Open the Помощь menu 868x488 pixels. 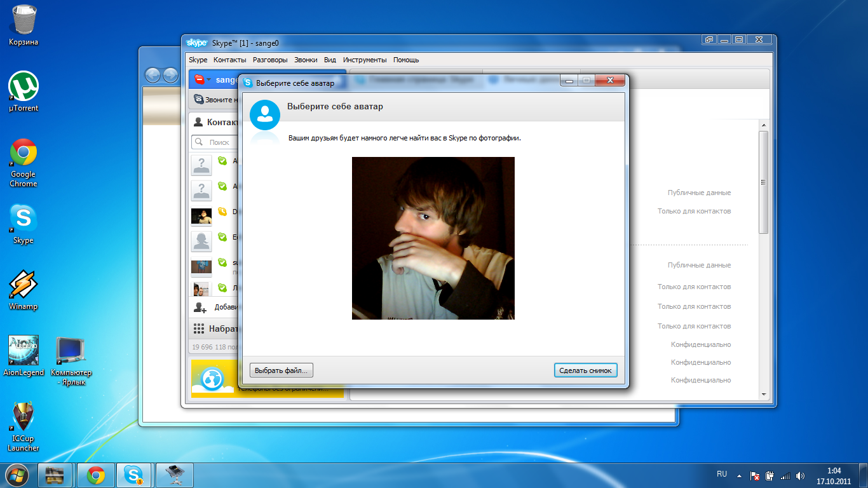[406, 60]
